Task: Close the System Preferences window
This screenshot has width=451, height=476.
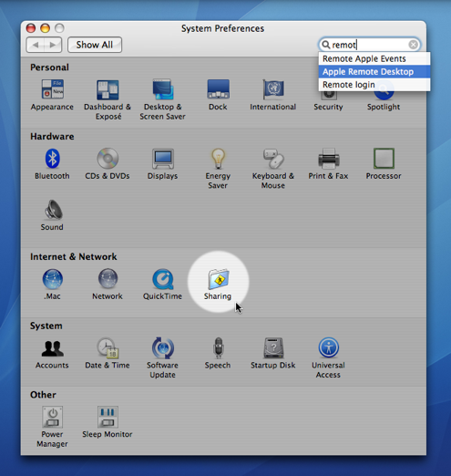Action: pyautogui.click(x=31, y=28)
